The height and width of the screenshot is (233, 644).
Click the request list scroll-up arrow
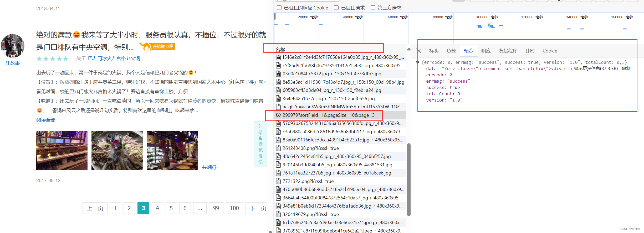(409, 49)
